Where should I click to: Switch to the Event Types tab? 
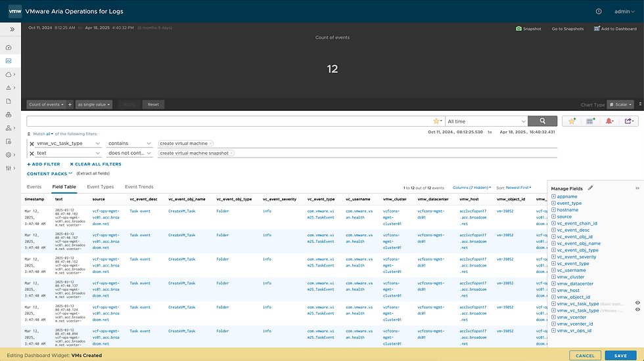pyautogui.click(x=100, y=186)
